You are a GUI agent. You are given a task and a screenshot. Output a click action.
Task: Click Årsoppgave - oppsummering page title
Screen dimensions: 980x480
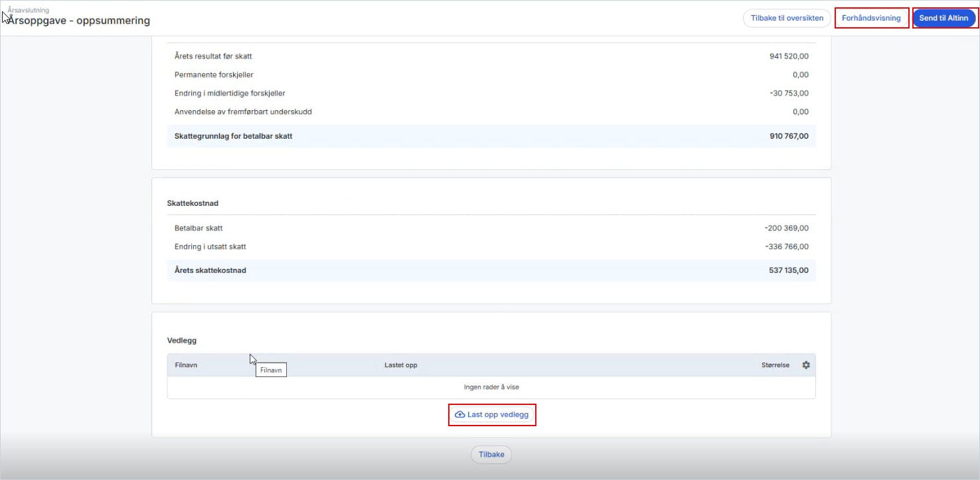79,21
